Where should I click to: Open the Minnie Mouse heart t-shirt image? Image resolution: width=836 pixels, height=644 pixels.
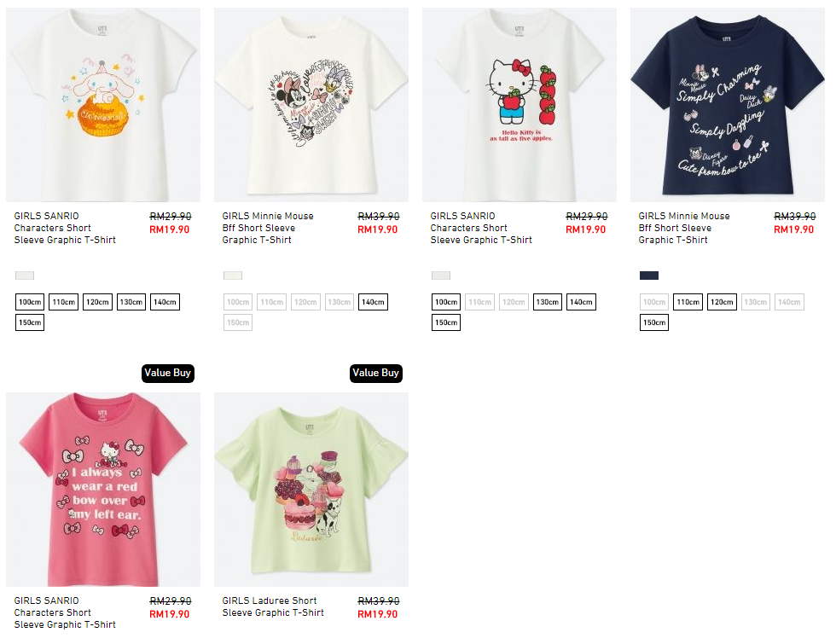tap(311, 105)
